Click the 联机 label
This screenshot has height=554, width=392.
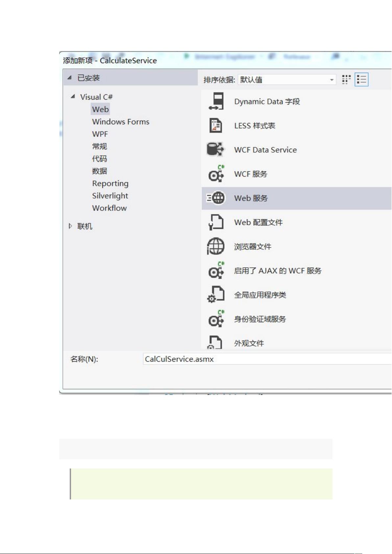pyautogui.click(x=85, y=226)
